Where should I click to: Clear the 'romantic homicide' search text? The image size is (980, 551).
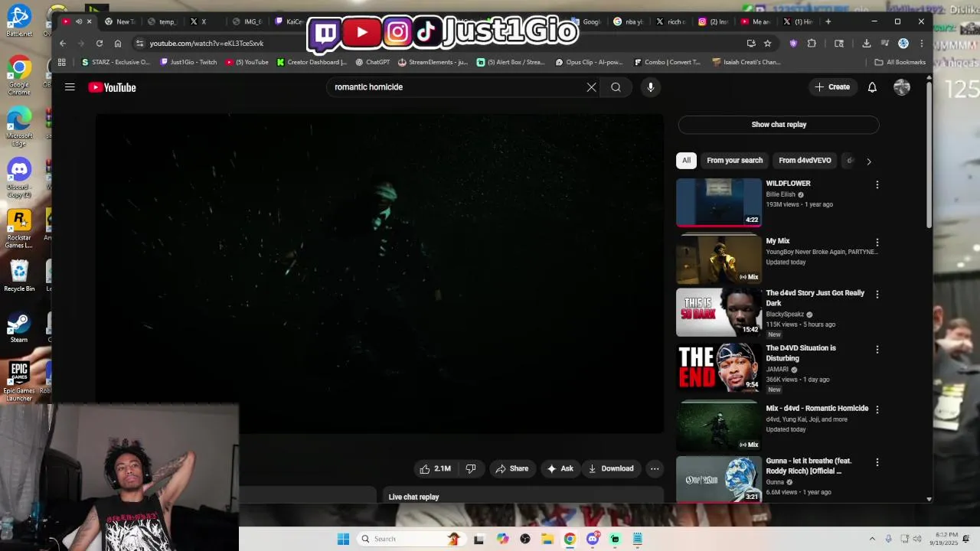coord(591,87)
